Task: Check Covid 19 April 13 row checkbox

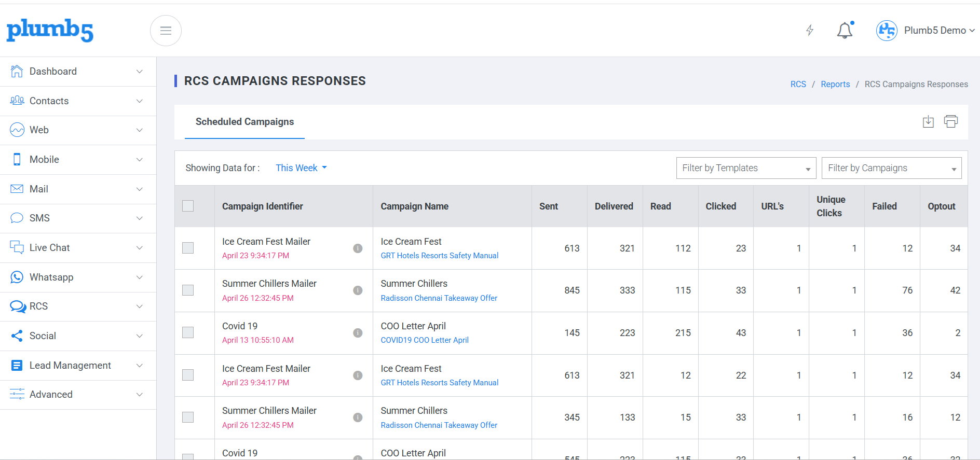Action: click(188, 332)
